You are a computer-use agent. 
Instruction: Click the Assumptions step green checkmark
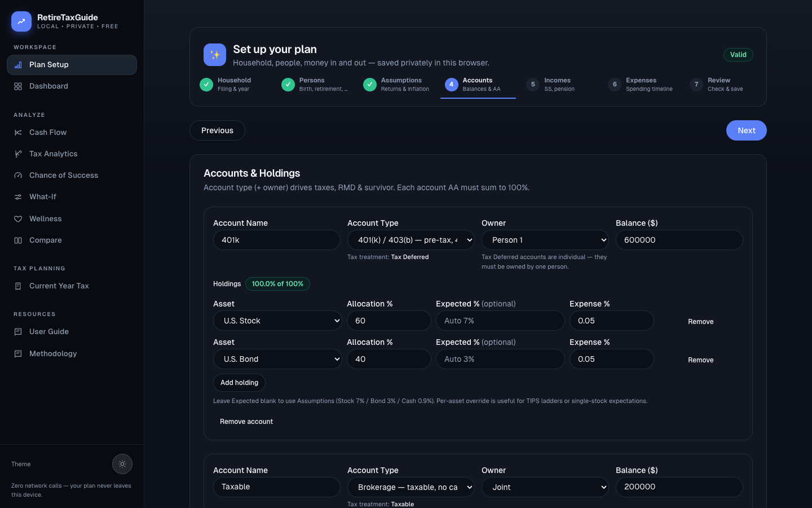click(x=370, y=85)
